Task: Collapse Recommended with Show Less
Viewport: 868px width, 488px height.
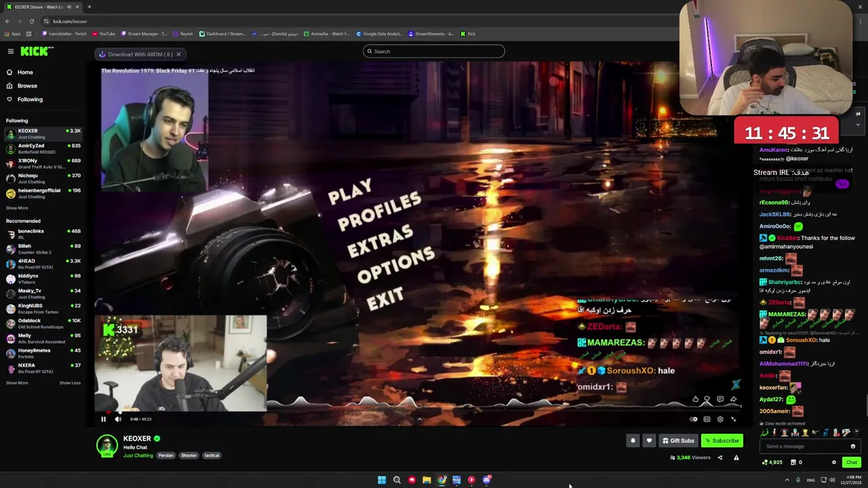Action: click(70, 383)
